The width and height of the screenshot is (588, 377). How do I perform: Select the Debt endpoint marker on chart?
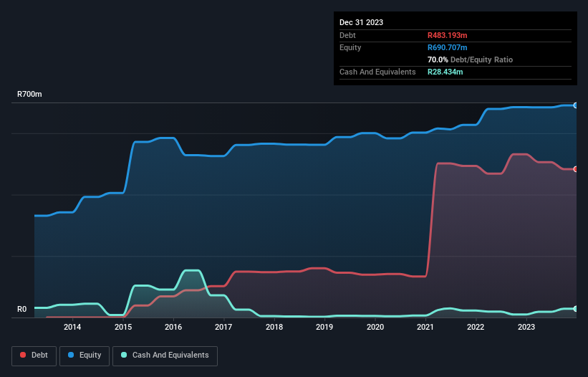tap(576, 169)
